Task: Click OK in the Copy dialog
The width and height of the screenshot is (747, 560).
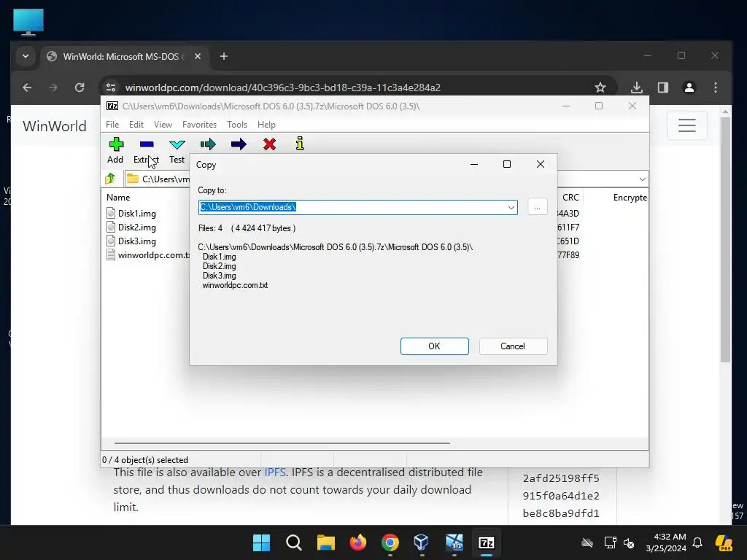Action: [x=435, y=346]
